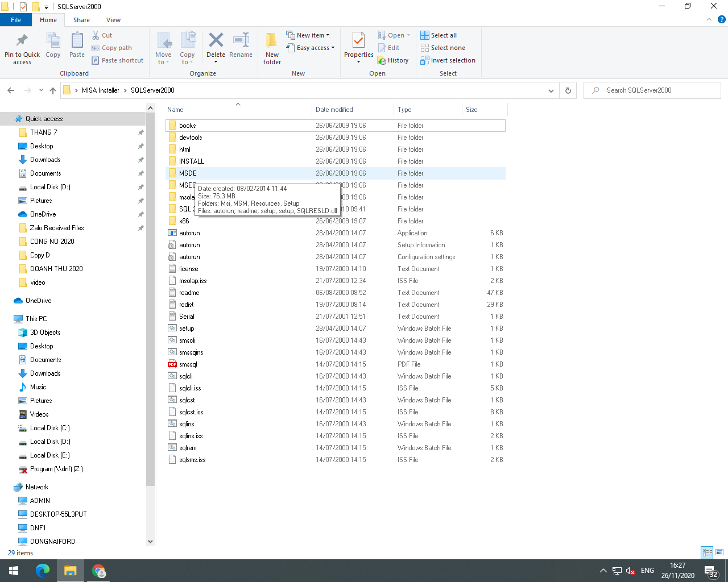Open the Help question mark icon

(721, 19)
